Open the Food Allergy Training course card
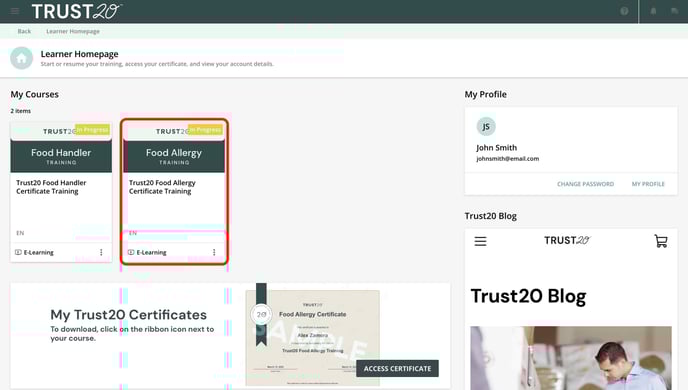 pos(174,192)
